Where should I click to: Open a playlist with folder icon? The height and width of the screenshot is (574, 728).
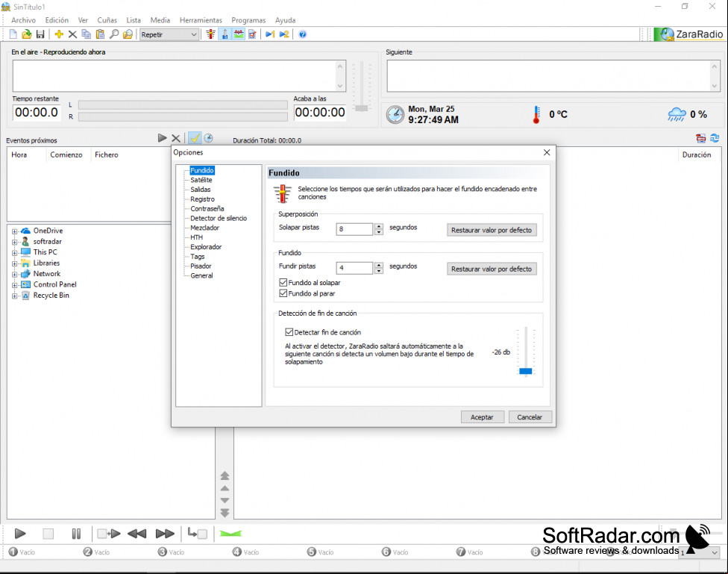point(26,34)
